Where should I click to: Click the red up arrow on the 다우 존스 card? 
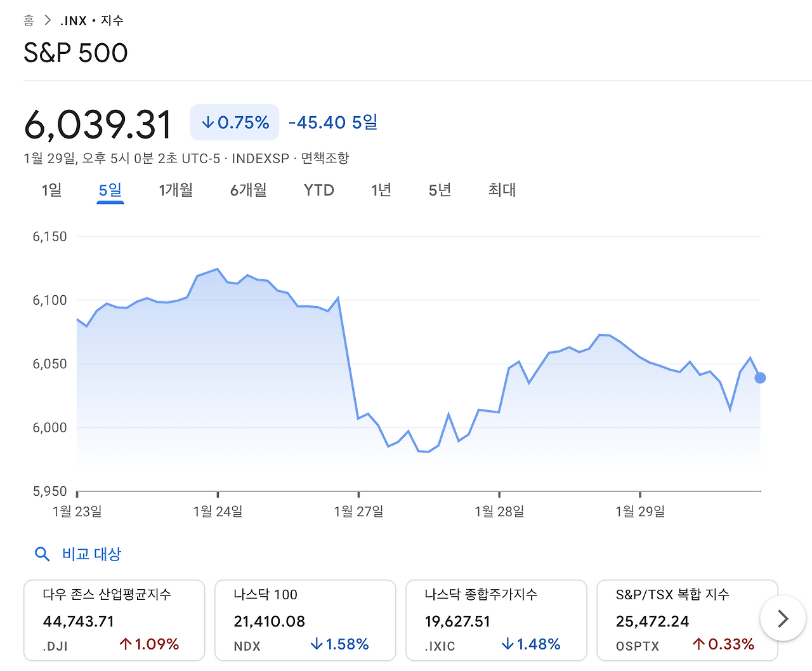(126, 644)
